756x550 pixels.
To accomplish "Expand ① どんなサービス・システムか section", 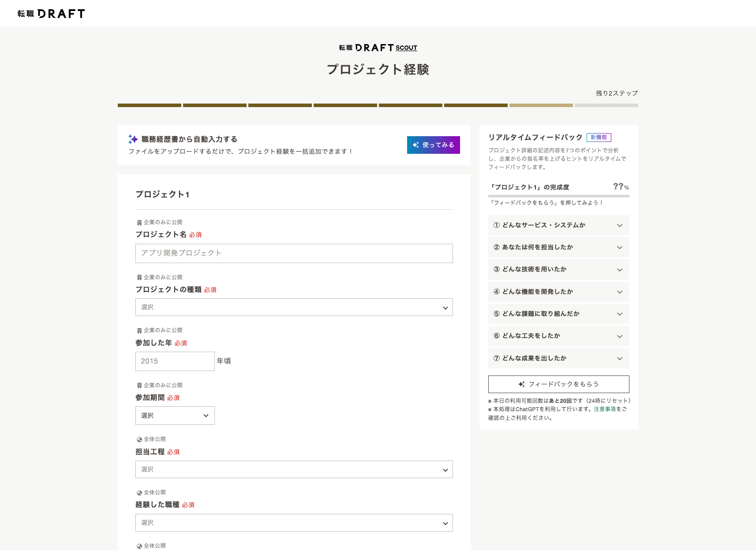I will [x=558, y=225].
